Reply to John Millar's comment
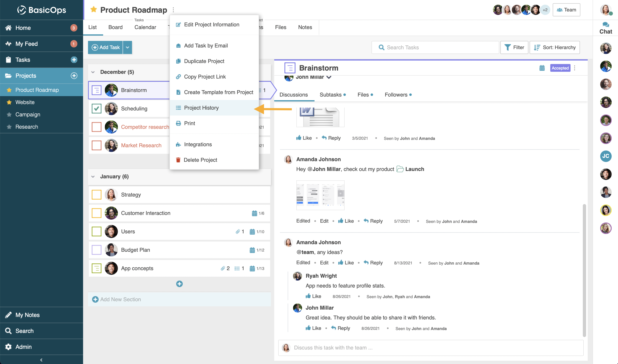This screenshot has height=364, width=618. pos(341,328)
